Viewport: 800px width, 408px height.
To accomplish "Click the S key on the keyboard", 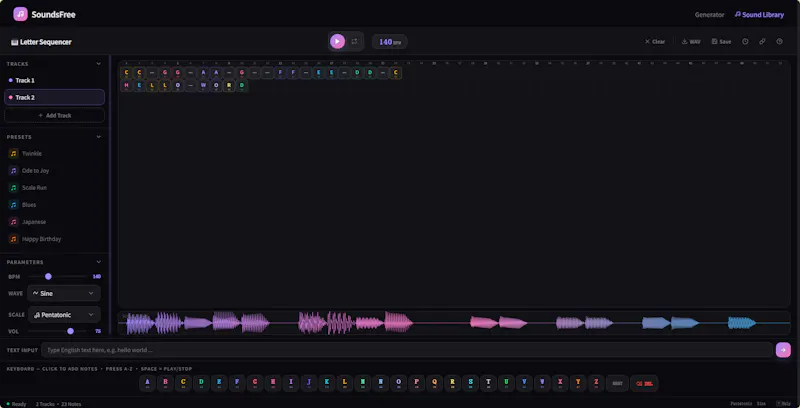I will [470, 383].
